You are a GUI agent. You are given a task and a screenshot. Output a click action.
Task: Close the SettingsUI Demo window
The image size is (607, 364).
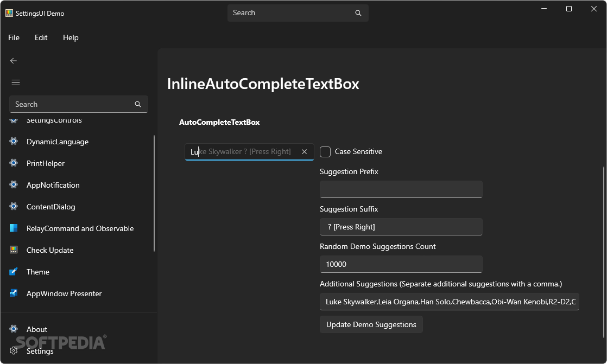594,9
